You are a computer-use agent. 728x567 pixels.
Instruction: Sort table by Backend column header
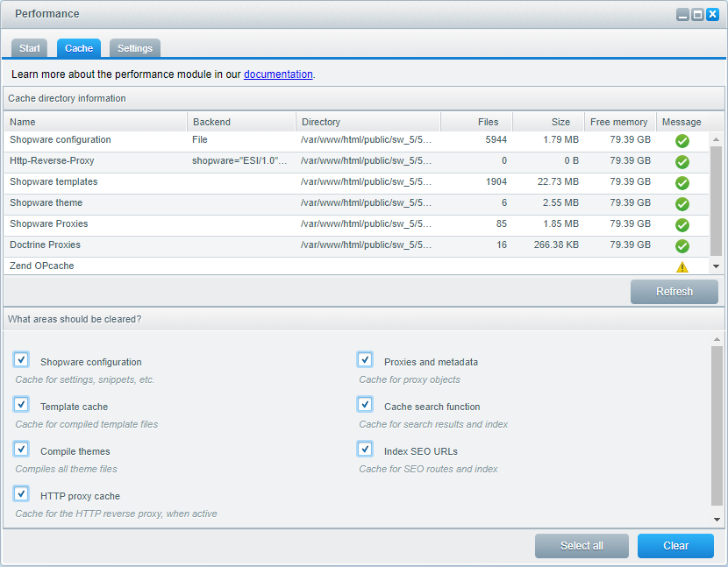[x=241, y=122]
